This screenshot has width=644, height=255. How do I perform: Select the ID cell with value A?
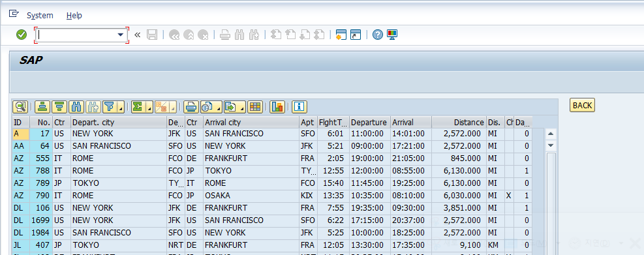(21, 134)
